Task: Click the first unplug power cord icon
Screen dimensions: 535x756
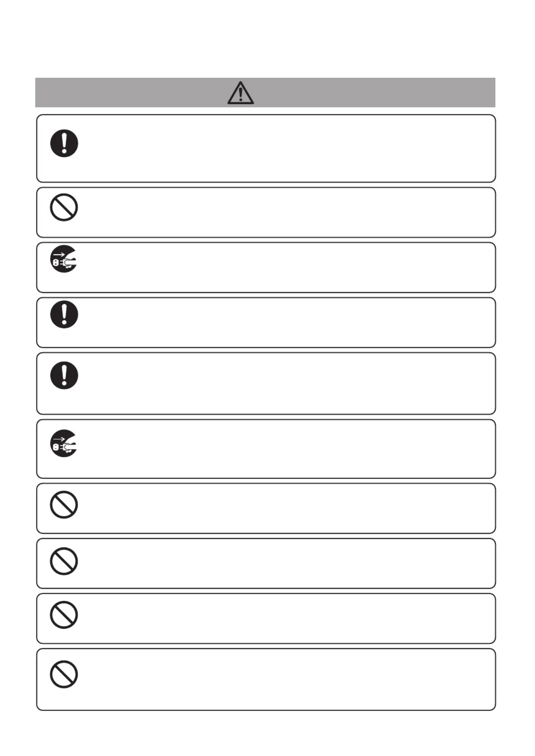Action: 64,259
